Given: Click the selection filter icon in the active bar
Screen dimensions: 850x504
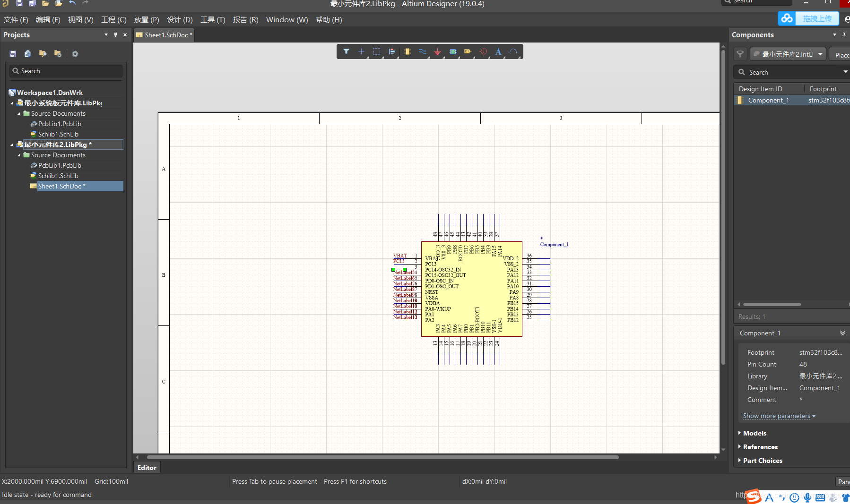Looking at the screenshot, I should click(x=346, y=51).
